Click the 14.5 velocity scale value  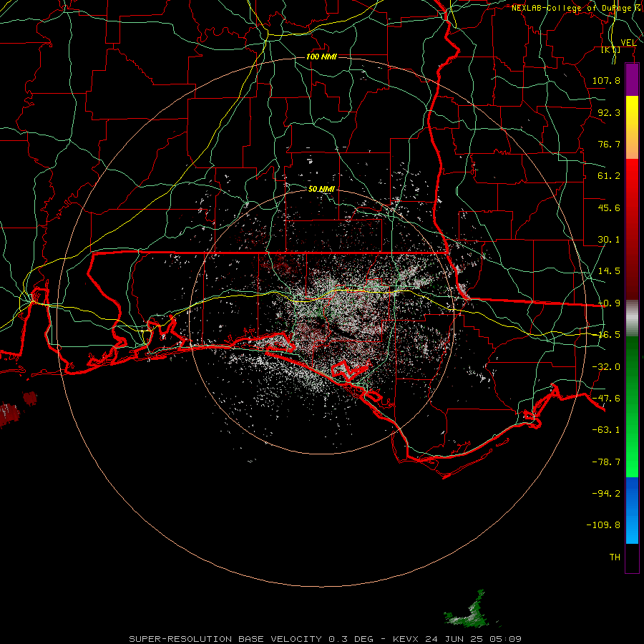[x=609, y=271]
